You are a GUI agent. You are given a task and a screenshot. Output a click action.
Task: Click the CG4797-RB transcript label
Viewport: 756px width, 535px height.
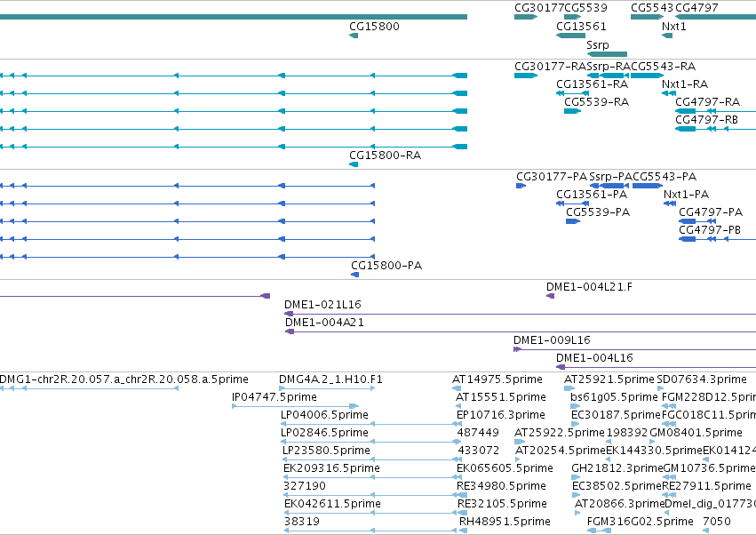pyautogui.click(x=706, y=120)
